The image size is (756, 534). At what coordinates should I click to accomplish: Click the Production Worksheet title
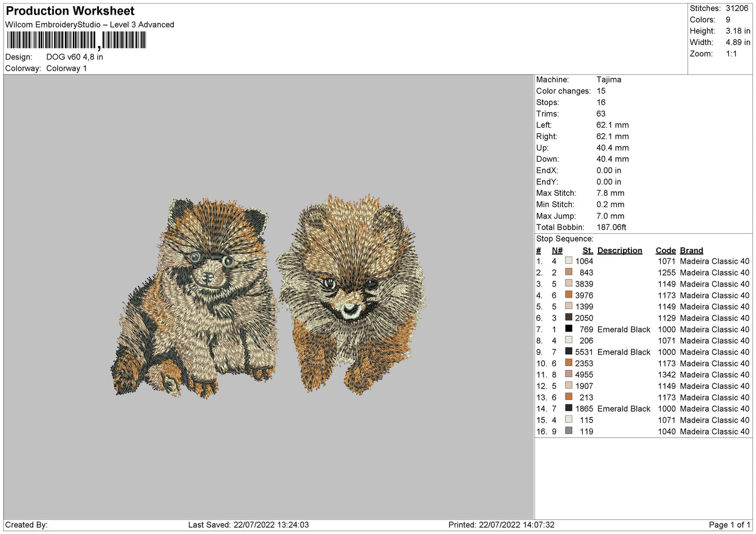[x=70, y=11]
